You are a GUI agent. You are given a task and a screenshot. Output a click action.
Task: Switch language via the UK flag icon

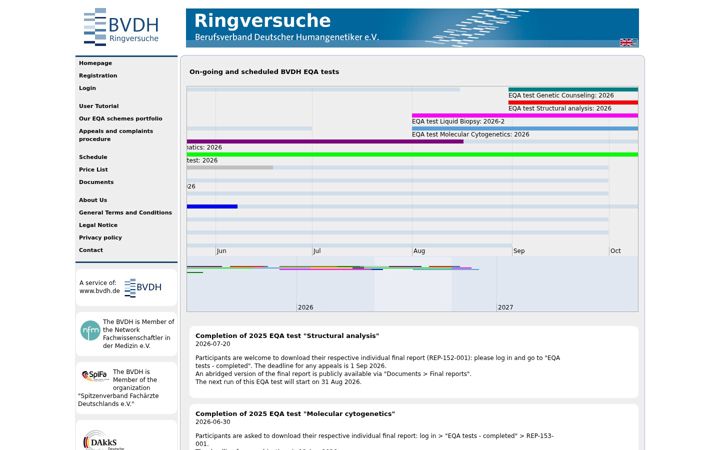click(x=626, y=43)
